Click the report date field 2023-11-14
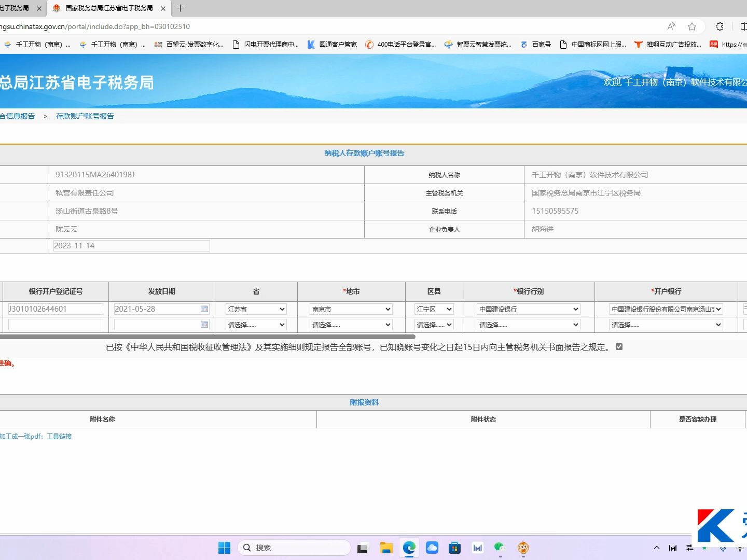This screenshot has height=560, width=747. tap(132, 246)
